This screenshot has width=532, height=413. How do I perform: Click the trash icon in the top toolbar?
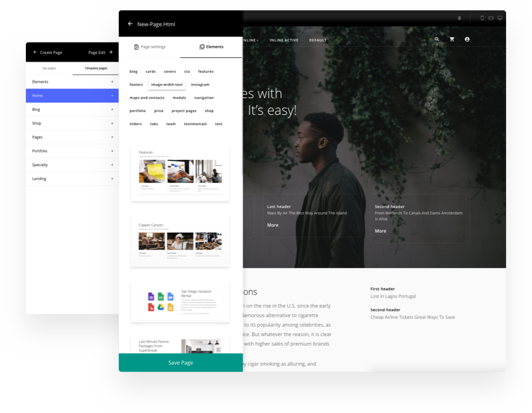pyautogui.click(x=459, y=18)
